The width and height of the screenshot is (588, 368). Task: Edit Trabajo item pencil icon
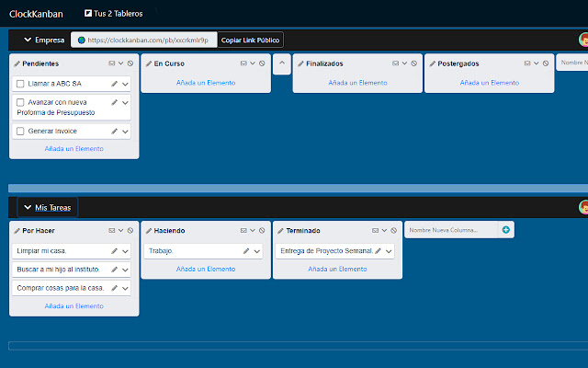(x=246, y=251)
